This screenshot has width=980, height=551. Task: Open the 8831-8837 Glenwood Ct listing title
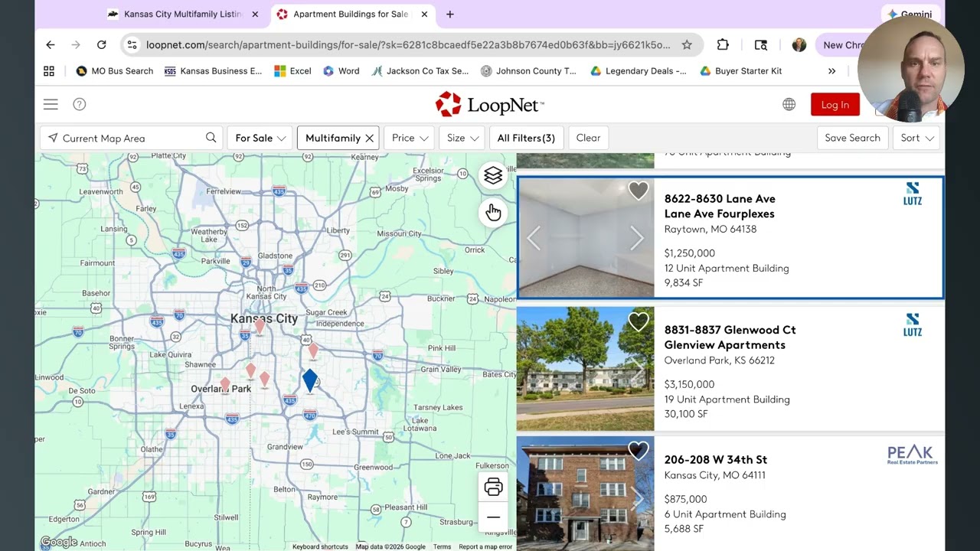[730, 330]
